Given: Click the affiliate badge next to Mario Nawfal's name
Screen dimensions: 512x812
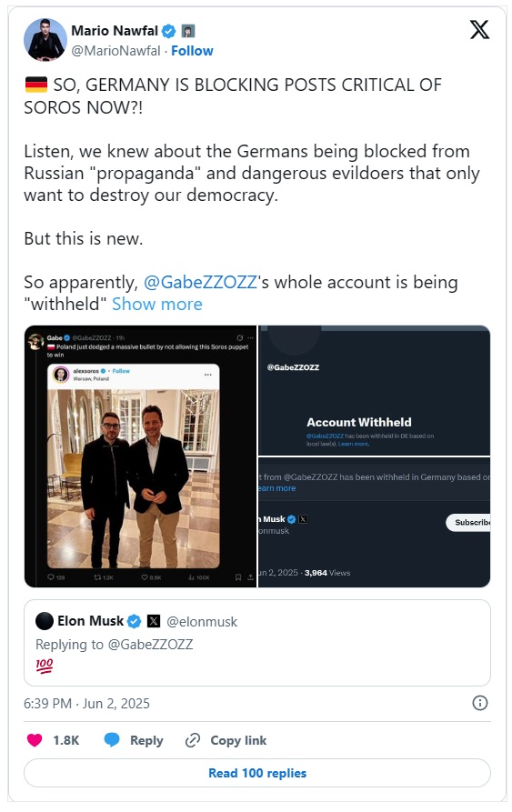Looking at the screenshot, I should [188, 31].
